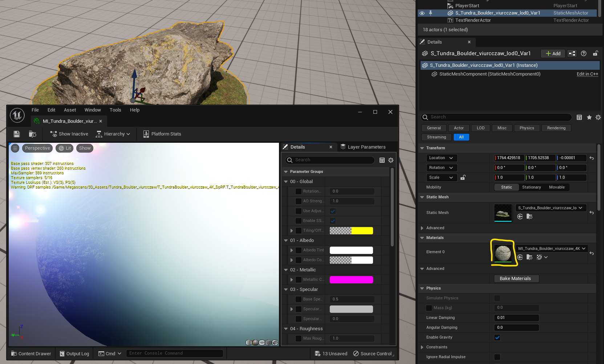The image size is (604, 364).
Task: Open the help question mark icon
Action: tap(584, 53)
